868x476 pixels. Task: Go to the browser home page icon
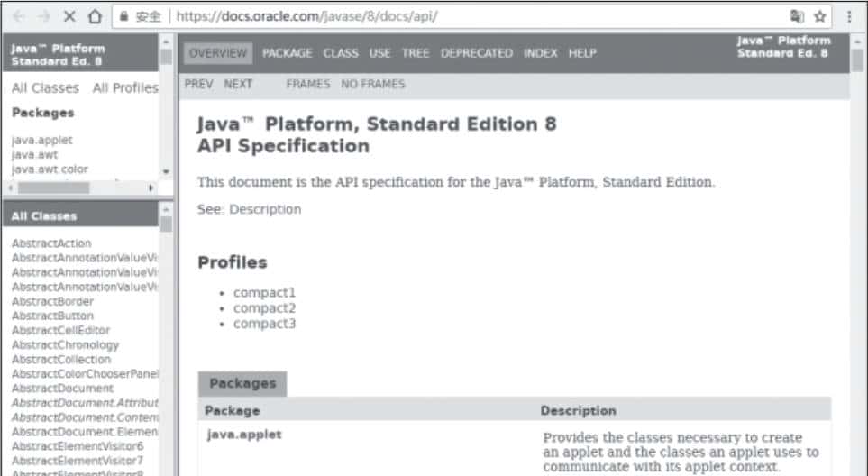pos(95,16)
